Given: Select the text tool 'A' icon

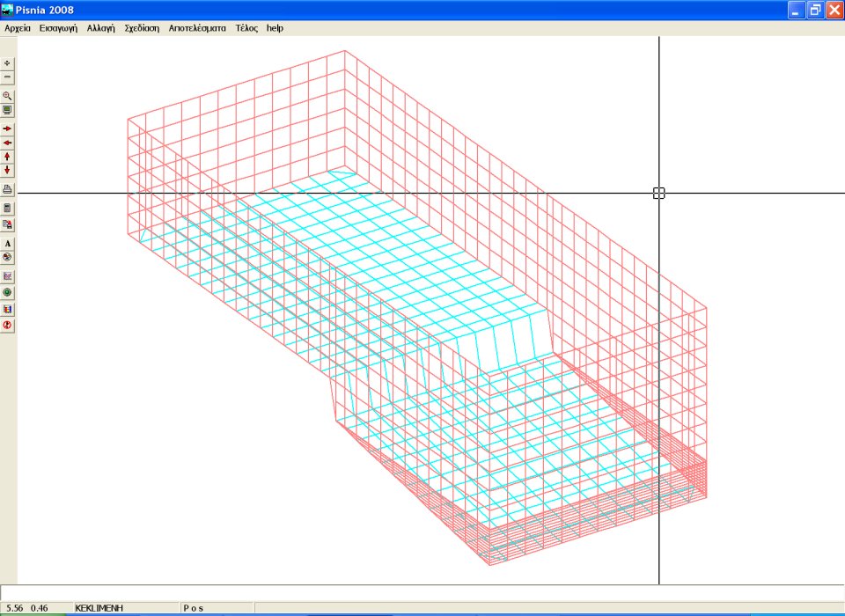Looking at the screenshot, I should coord(8,243).
